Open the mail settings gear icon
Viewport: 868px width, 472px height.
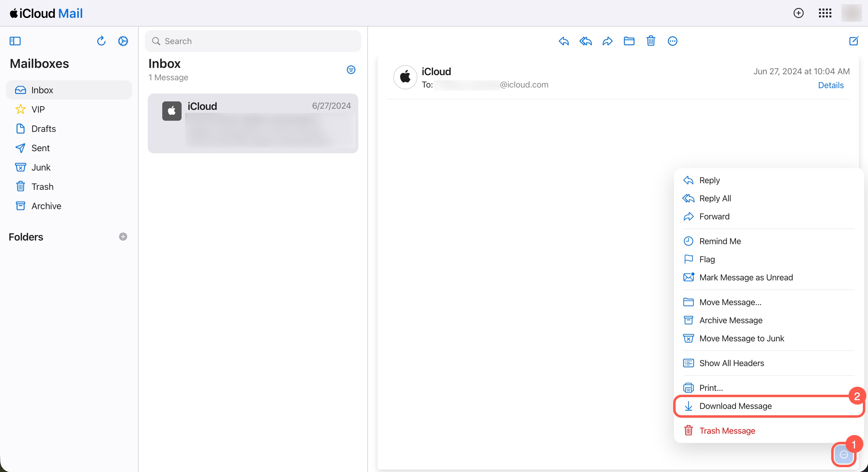pos(123,41)
